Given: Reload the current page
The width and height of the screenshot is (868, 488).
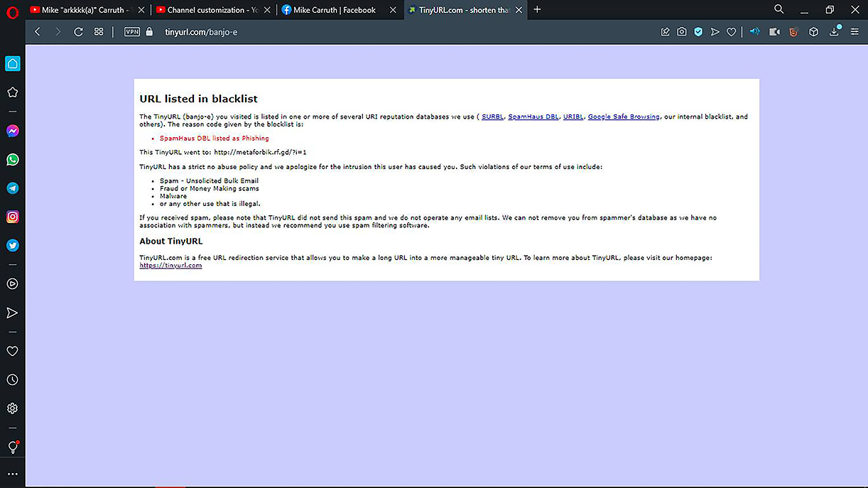Looking at the screenshot, I should (x=78, y=32).
